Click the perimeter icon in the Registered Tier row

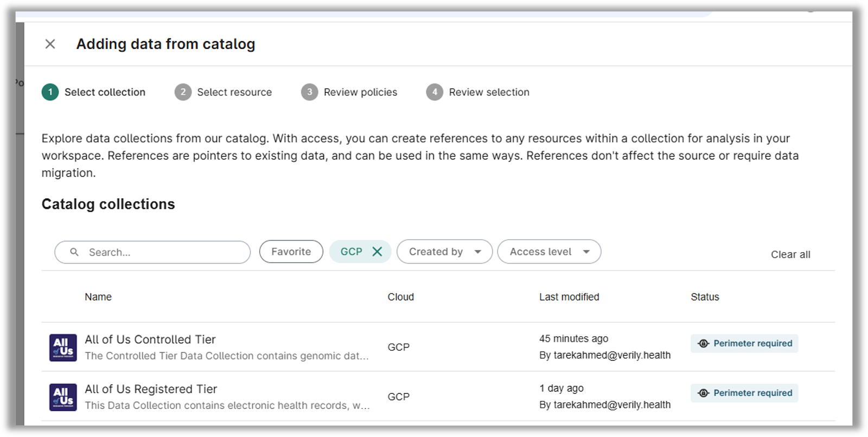[704, 393]
